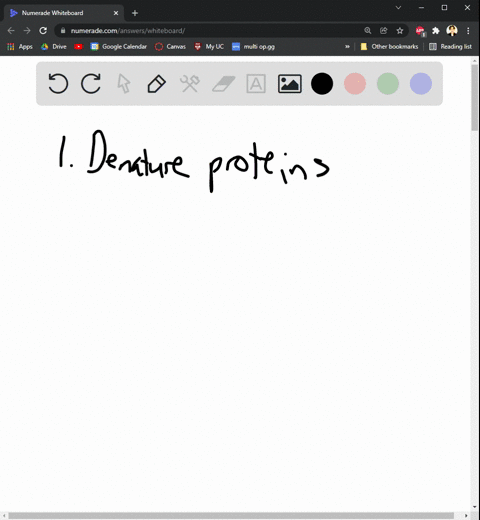Bookmark this page with star icon
The width and height of the screenshot is (480, 520).
pyautogui.click(x=400, y=31)
